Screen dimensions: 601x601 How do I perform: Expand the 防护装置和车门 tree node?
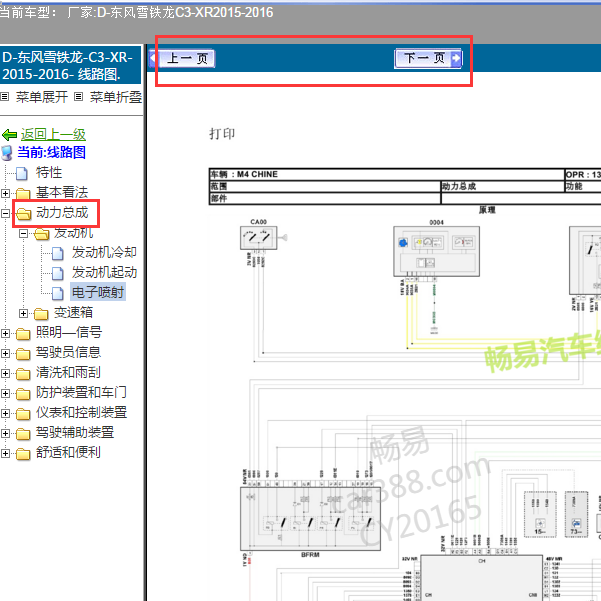coord(5,393)
